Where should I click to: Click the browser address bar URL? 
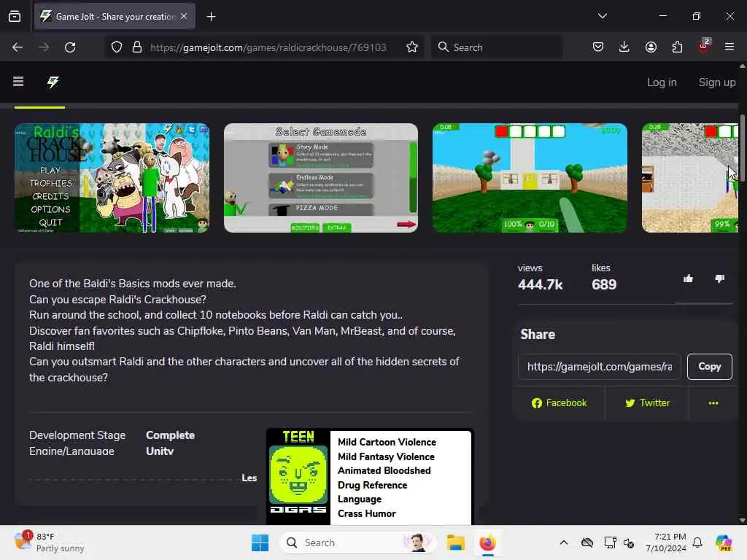point(268,47)
